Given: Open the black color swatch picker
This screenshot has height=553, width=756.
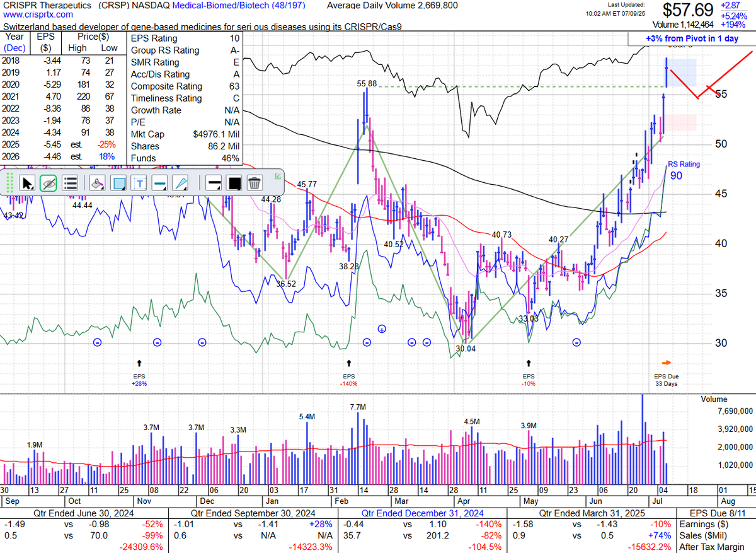Looking at the screenshot, I should 234,183.
